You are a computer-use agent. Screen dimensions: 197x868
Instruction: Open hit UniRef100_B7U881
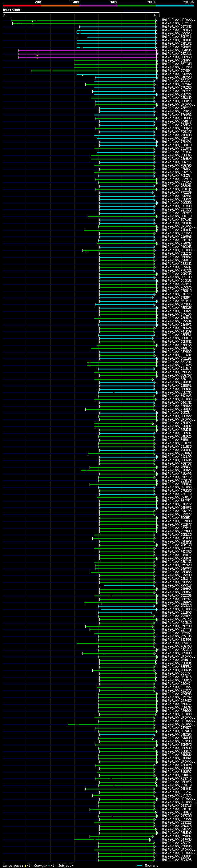[x=177, y=40]
